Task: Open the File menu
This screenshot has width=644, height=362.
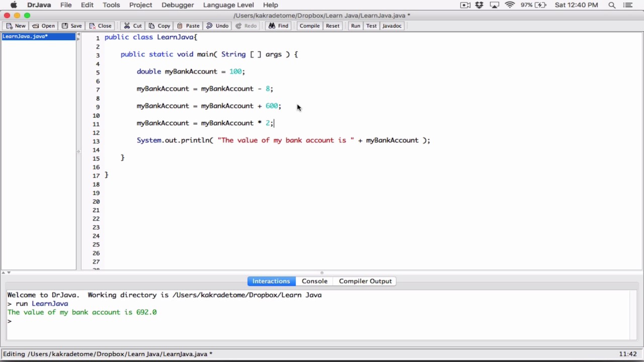Action: coord(66,5)
